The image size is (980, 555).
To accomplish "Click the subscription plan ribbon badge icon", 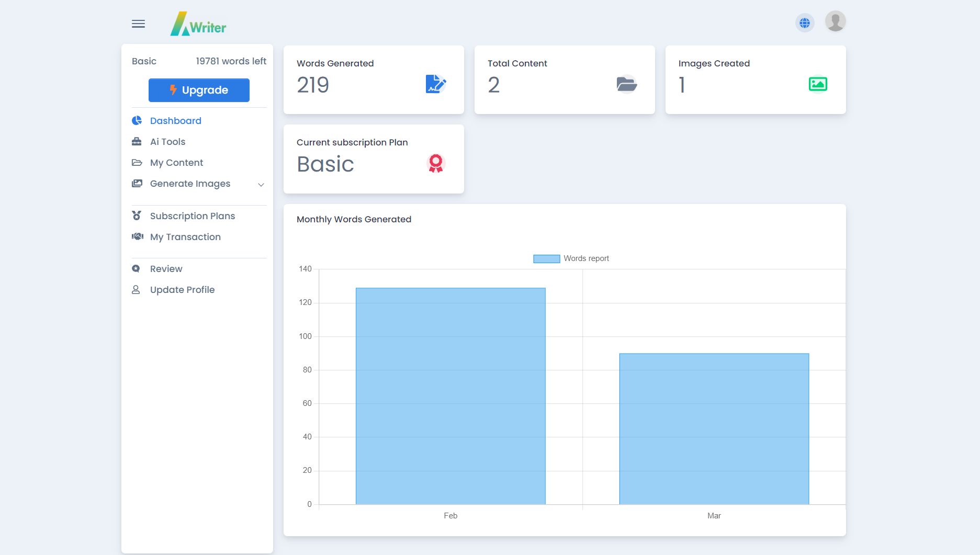I will point(435,163).
